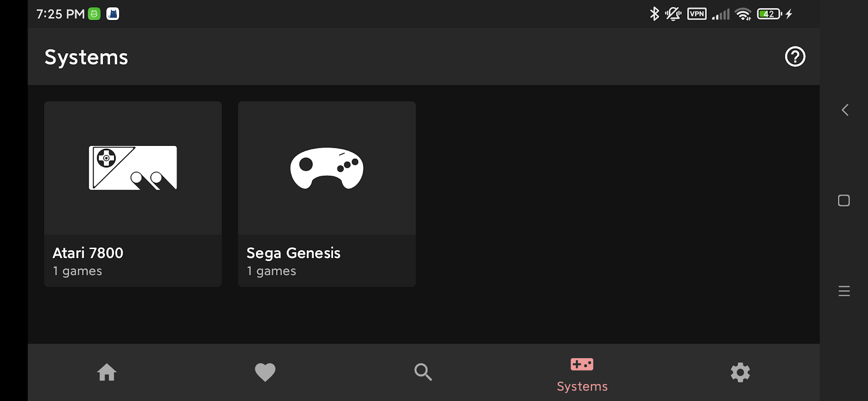Open the Search magnifier tab

[423, 372]
